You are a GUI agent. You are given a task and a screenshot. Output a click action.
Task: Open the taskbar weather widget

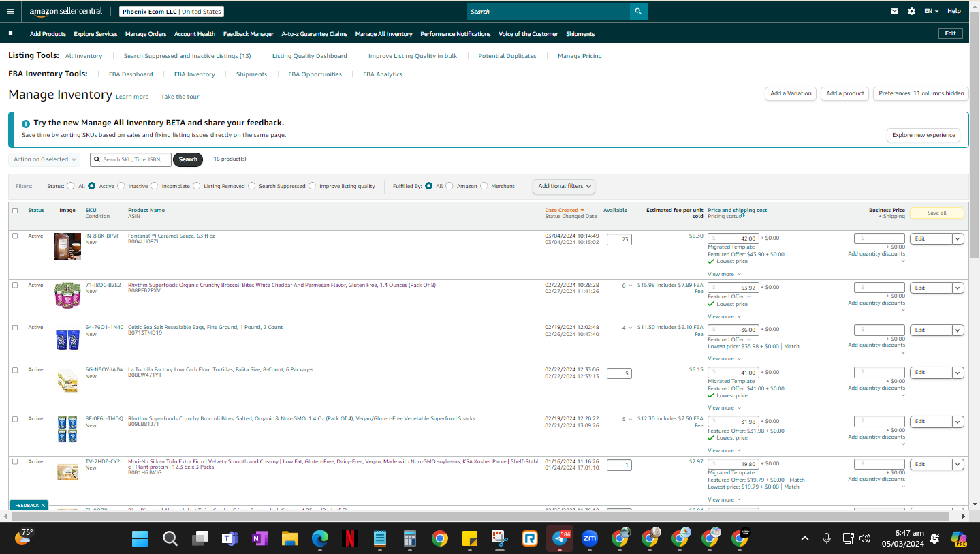click(x=23, y=537)
